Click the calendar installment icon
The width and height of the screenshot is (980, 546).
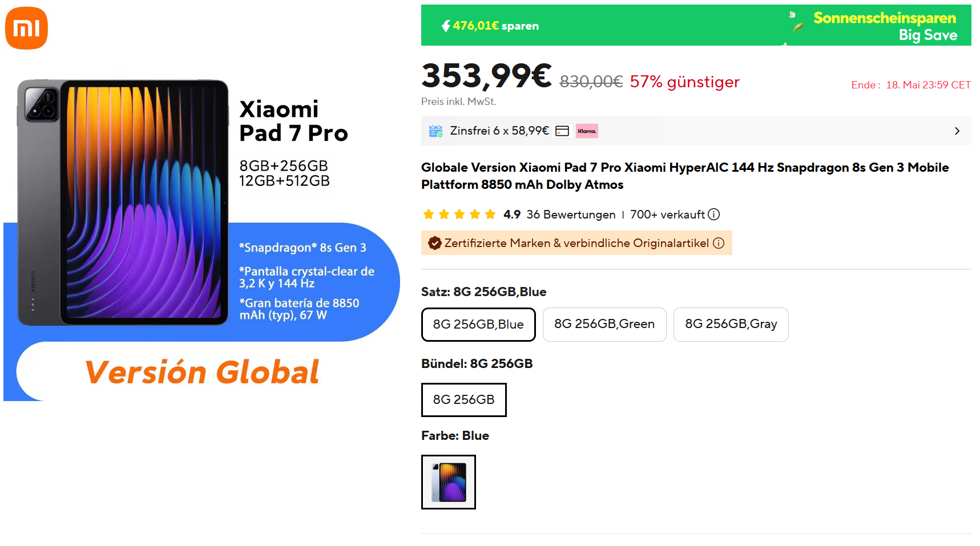pos(435,131)
